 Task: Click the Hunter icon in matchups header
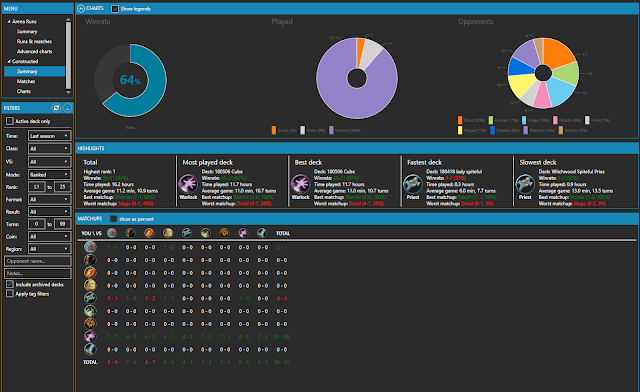pos(131,233)
